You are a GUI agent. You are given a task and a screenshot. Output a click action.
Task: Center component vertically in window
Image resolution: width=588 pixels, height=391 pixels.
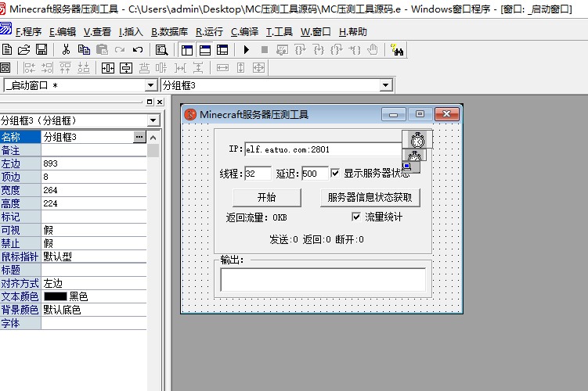click(x=126, y=68)
